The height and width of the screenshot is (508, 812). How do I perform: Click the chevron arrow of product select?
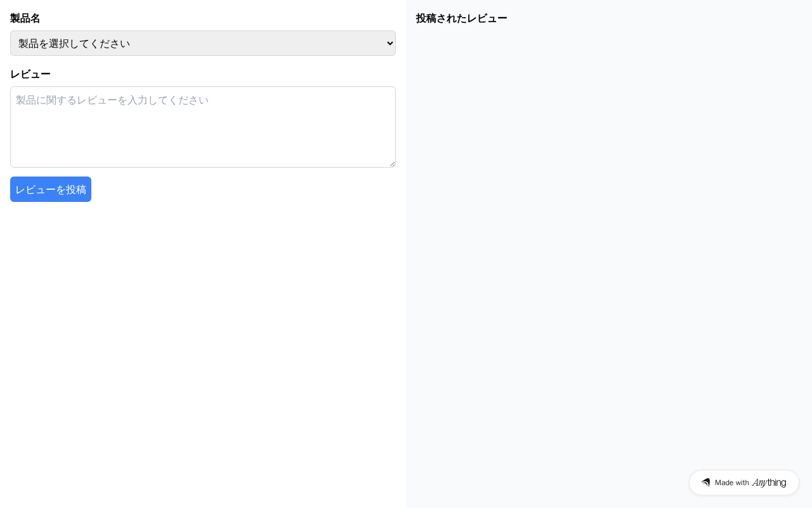click(390, 43)
